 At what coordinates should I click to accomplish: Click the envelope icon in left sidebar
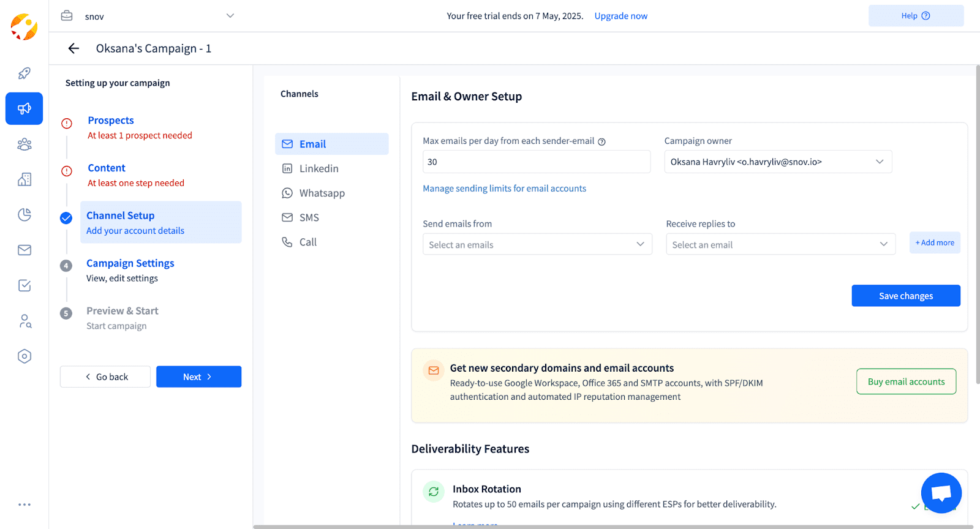pyautogui.click(x=24, y=250)
